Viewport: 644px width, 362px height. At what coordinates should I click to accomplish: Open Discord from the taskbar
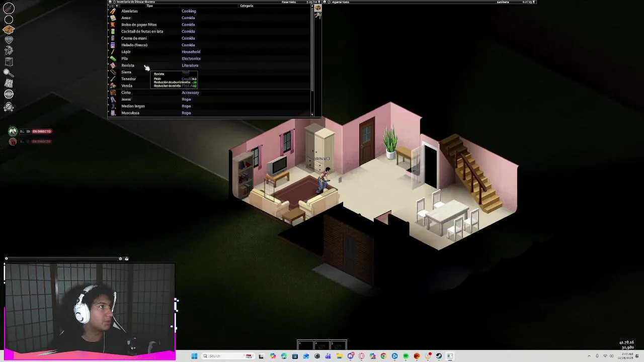[350, 356]
